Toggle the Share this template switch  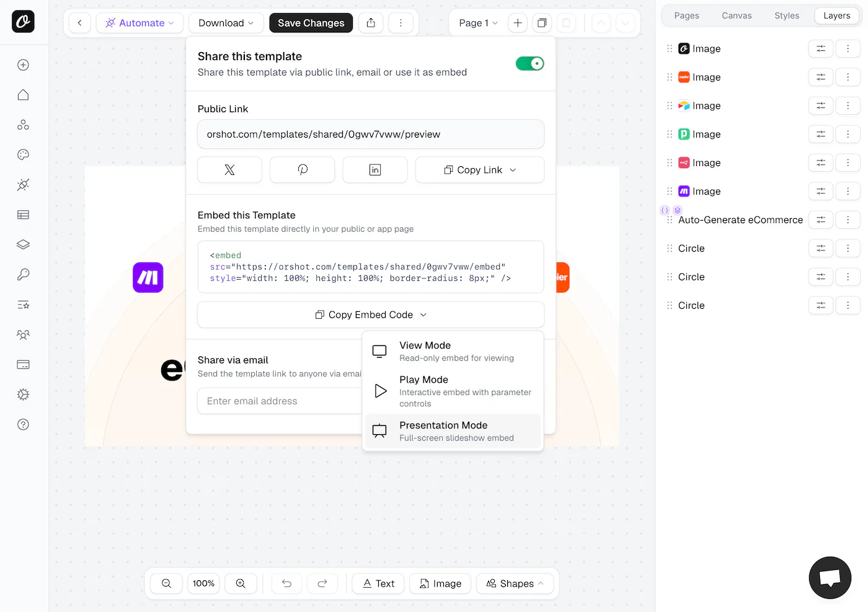pyautogui.click(x=530, y=63)
